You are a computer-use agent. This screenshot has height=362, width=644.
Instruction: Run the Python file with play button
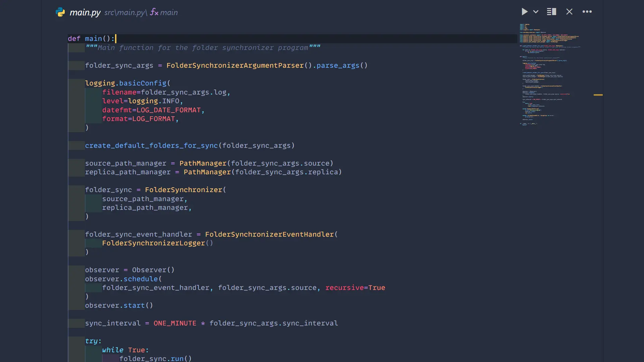coord(525,12)
